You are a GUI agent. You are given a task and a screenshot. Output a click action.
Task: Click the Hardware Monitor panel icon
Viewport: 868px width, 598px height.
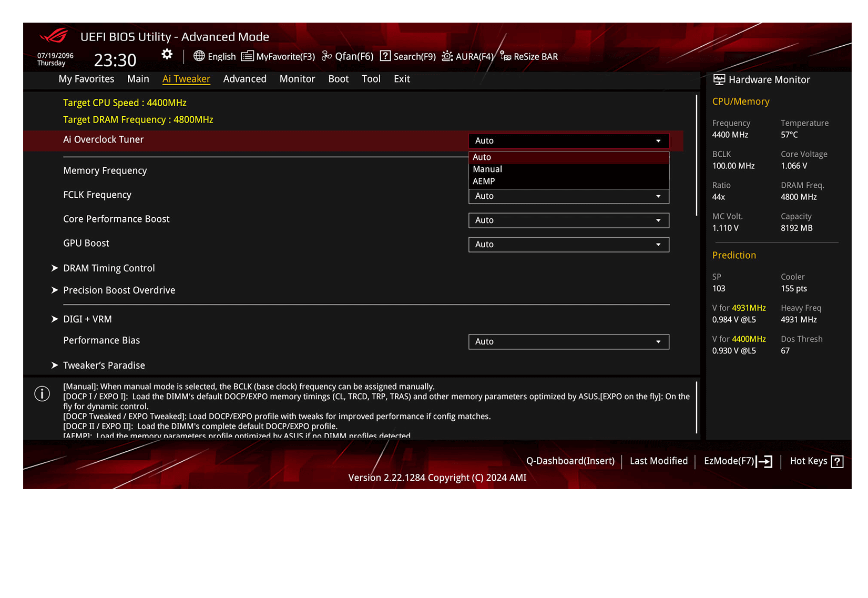point(719,79)
